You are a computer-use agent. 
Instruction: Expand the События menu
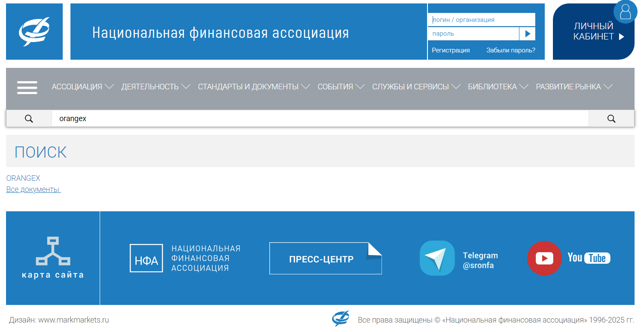pyautogui.click(x=341, y=87)
